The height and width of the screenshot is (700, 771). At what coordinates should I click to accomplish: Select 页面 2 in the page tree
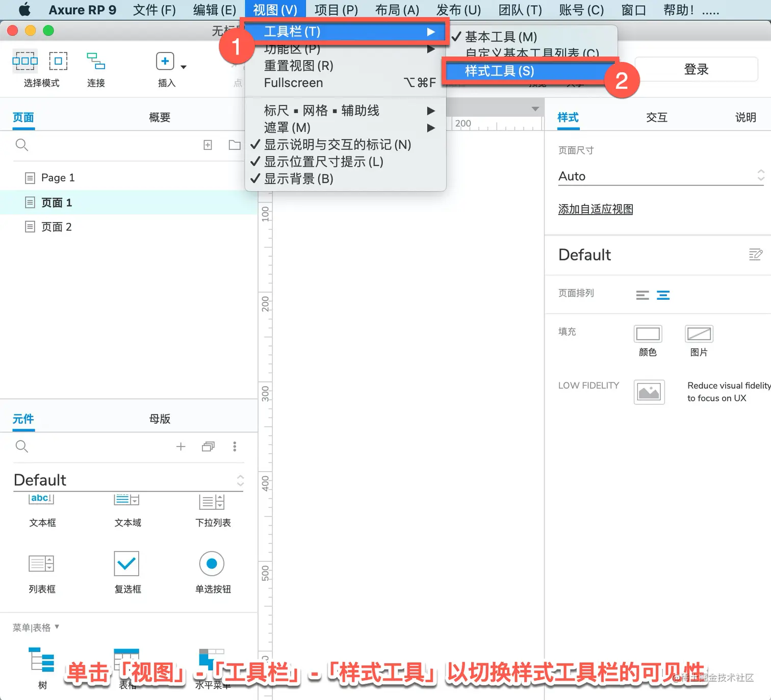pos(128,227)
